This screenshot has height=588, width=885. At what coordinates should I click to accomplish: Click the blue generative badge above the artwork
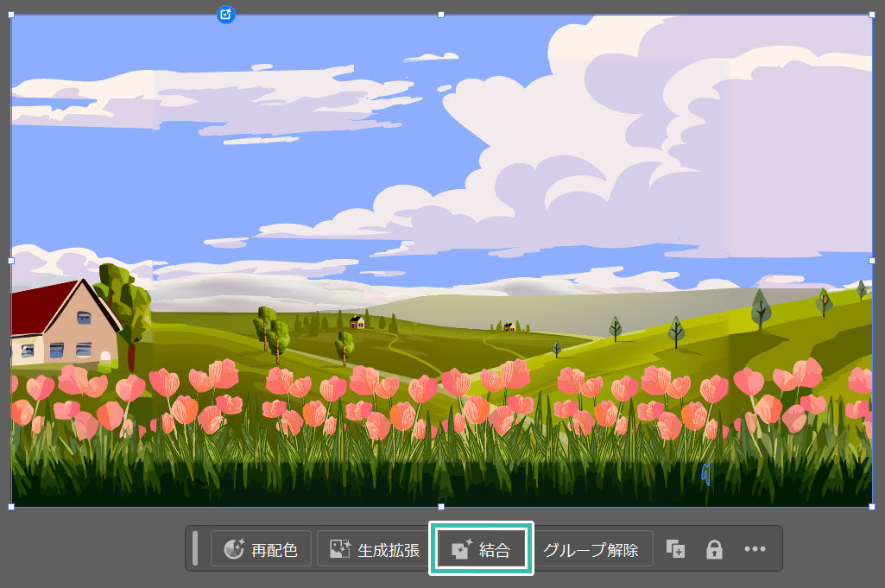click(225, 14)
